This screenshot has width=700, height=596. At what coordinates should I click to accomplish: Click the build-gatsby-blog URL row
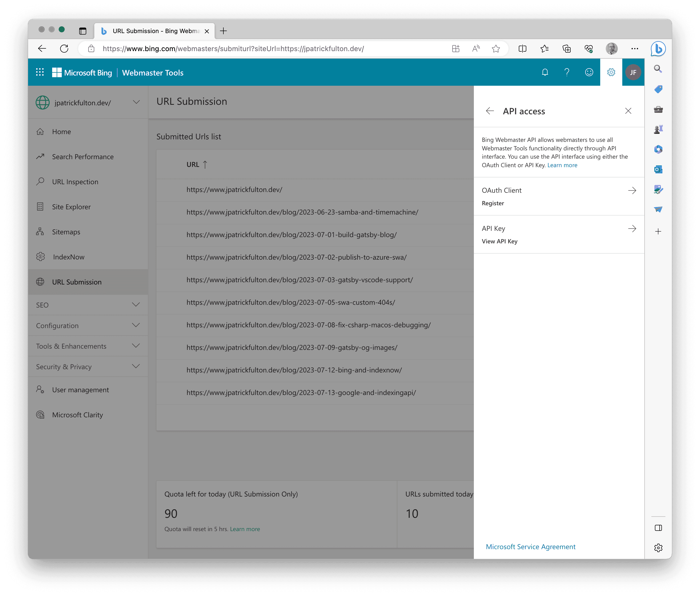coord(315,235)
